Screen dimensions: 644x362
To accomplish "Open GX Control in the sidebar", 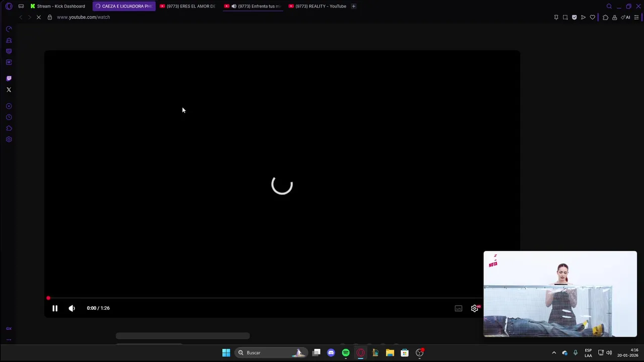I will point(9,29).
